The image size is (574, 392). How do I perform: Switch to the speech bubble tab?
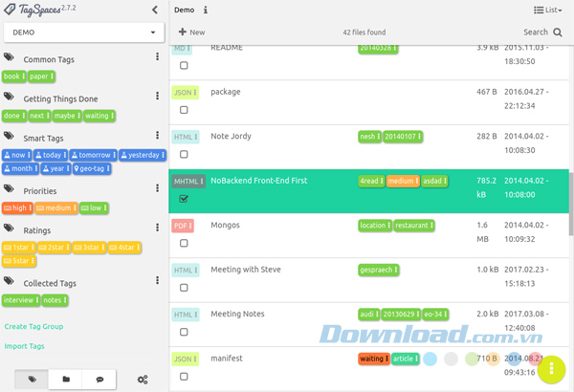[99, 380]
